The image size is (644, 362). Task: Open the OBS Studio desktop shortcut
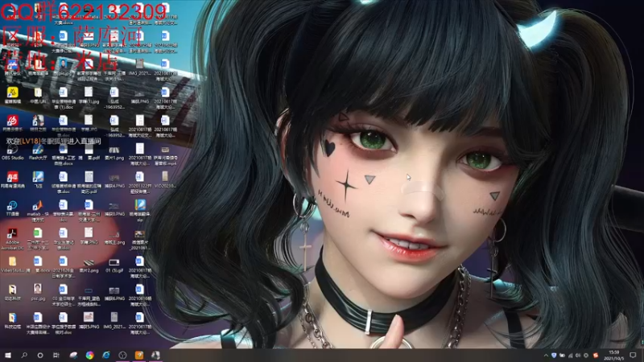pyautogui.click(x=12, y=151)
